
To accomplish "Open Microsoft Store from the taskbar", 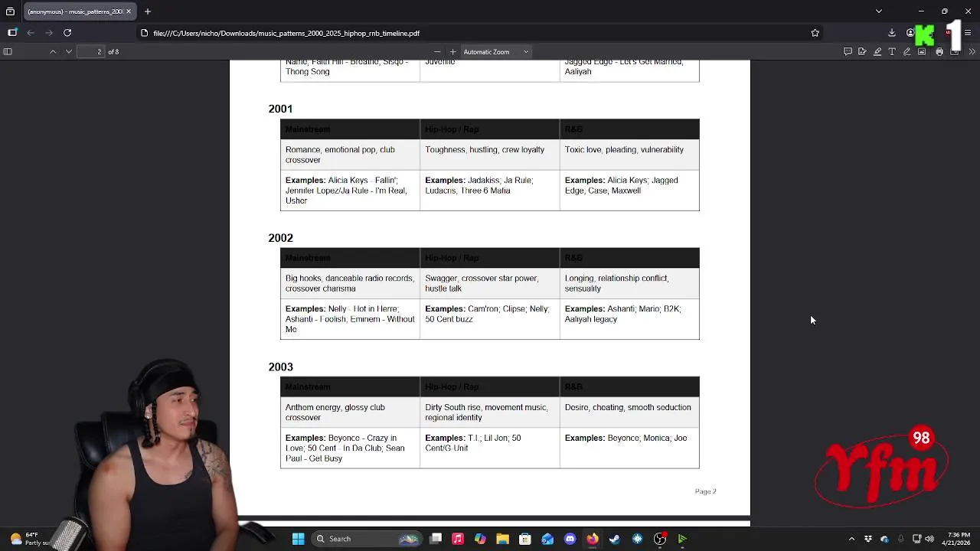I will click(525, 539).
